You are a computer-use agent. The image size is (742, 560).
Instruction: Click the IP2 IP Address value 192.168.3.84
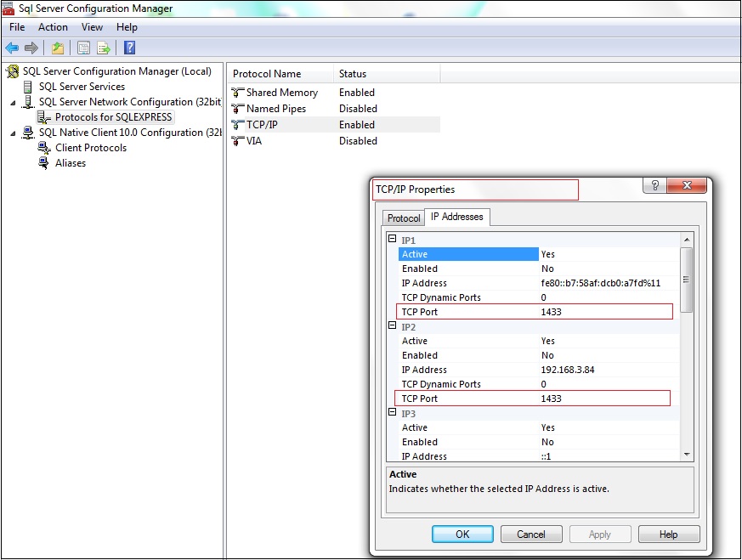pyautogui.click(x=568, y=370)
